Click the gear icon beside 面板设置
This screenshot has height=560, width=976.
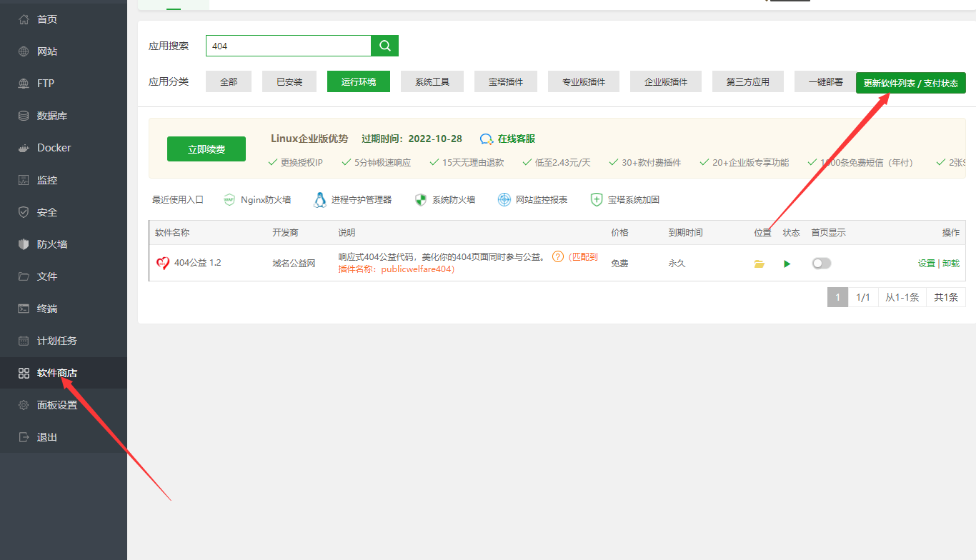24,405
